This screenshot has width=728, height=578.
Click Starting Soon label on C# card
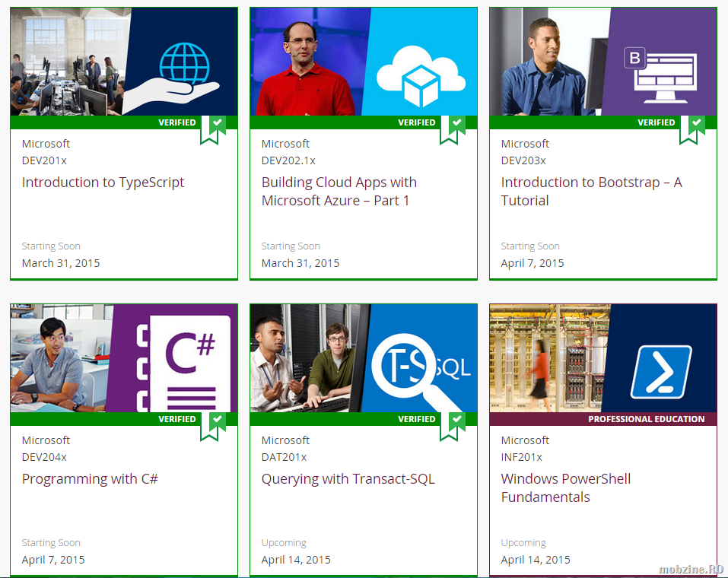tap(51, 543)
